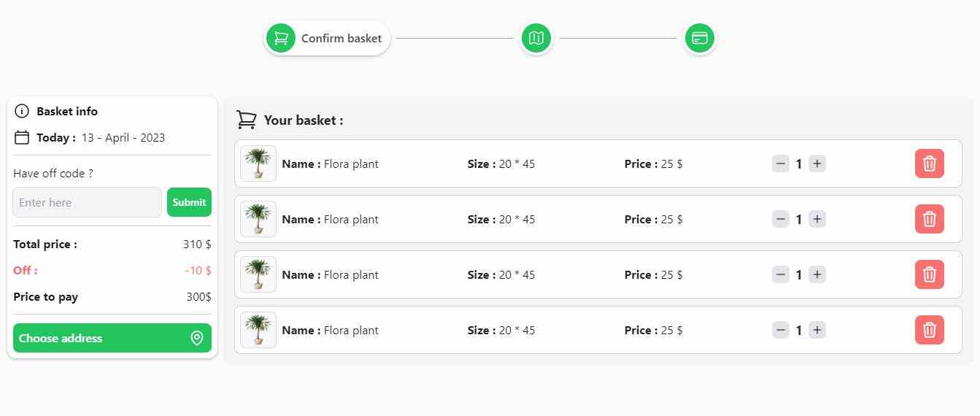Image resolution: width=980 pixels, height=416 pixels.
Task: Click the calendar icon beside Today
Action: click(x=22, y=137)
